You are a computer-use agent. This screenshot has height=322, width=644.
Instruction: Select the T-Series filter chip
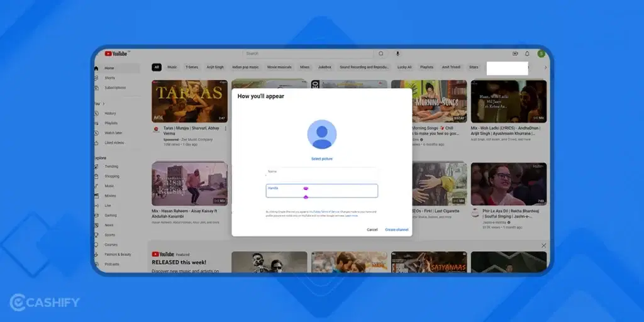point(191,67)
